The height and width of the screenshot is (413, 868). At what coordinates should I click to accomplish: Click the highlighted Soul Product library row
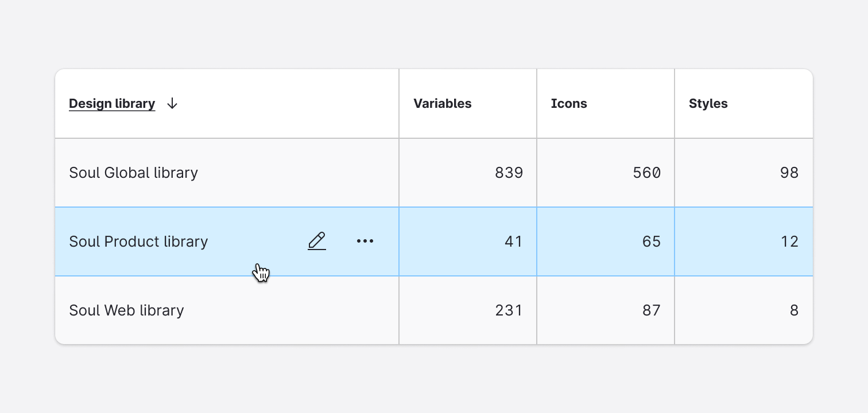click(x=172, y=241)
